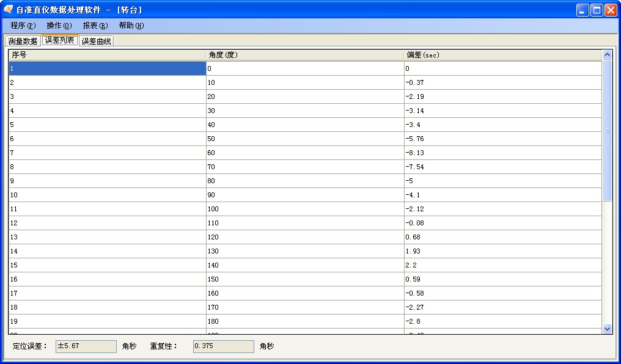The image size is (621, 364).
Task: Open the 报表 menu
Action: pyautogui.click(x=95, y=26)
